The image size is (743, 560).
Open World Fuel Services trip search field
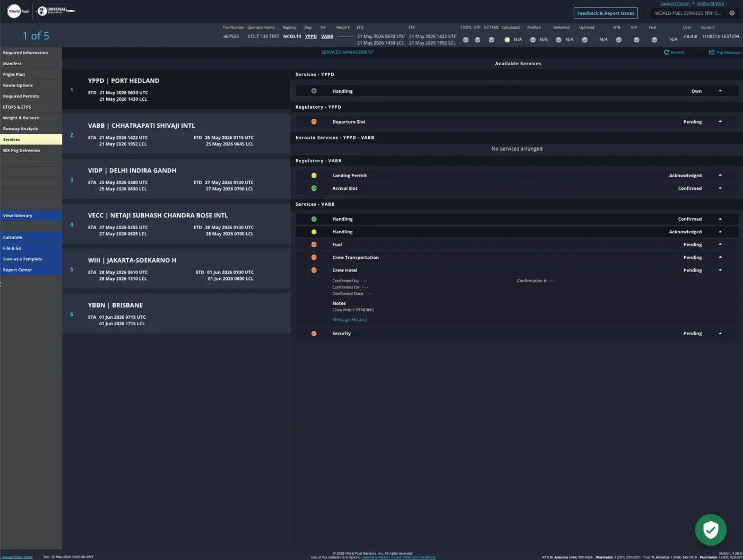[688, 13]
